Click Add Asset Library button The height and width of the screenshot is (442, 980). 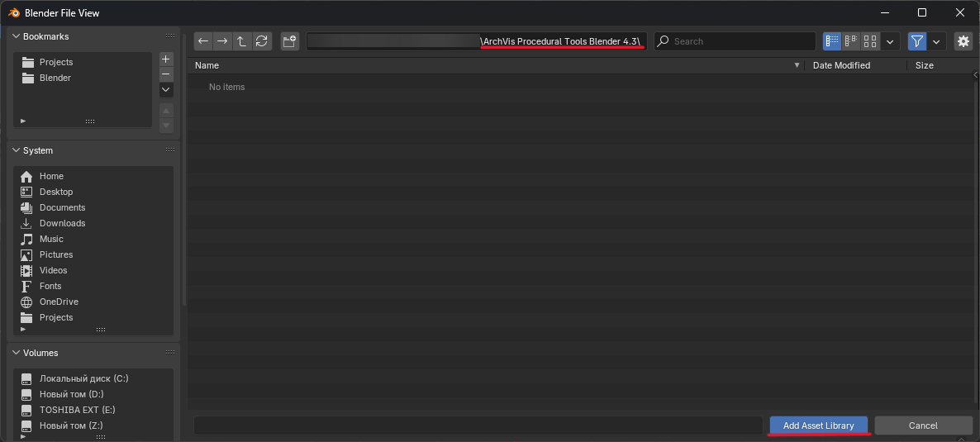click(818, 425)
